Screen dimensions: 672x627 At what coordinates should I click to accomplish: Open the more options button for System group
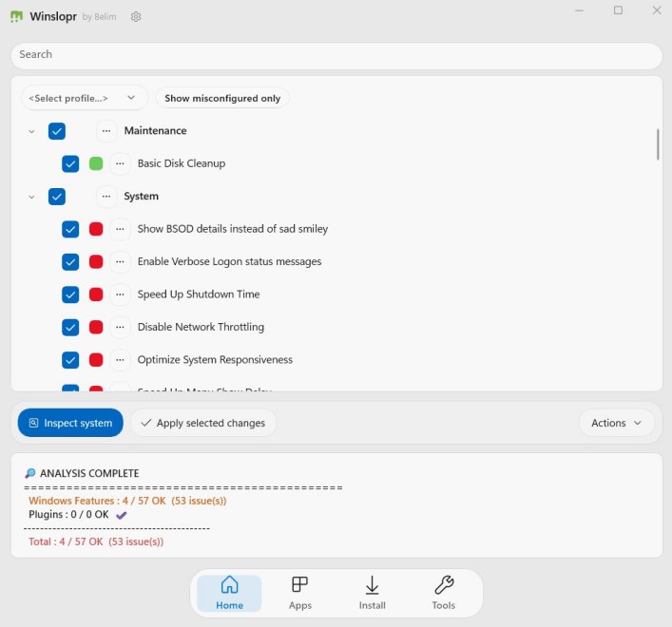click(x=106, y=197)
